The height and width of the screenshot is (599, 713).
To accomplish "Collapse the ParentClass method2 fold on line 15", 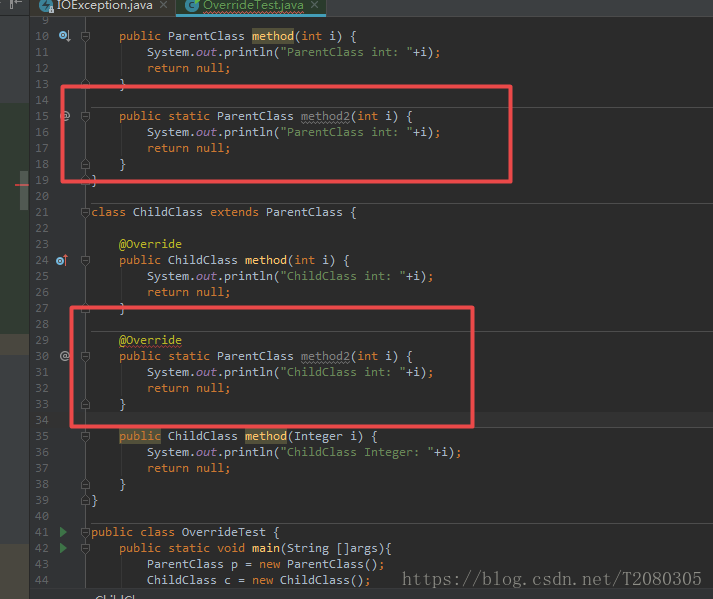I will tap(85, 116).
